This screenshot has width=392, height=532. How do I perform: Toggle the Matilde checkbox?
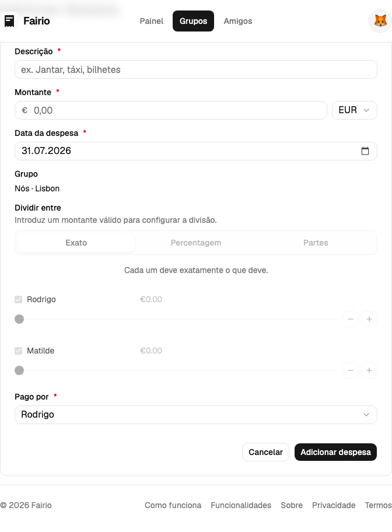pyautogui.click(x=18, y=351)
